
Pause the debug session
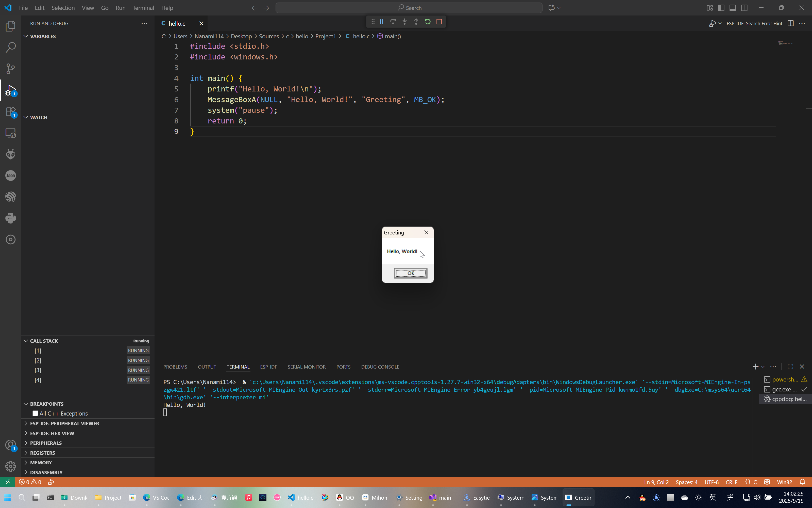381,22
